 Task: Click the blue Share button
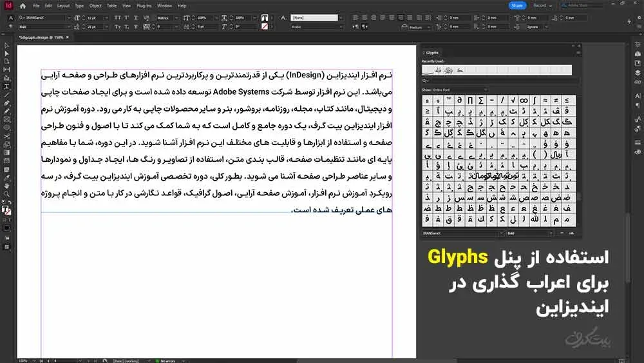pyautogui.click(x=517, y=5)
